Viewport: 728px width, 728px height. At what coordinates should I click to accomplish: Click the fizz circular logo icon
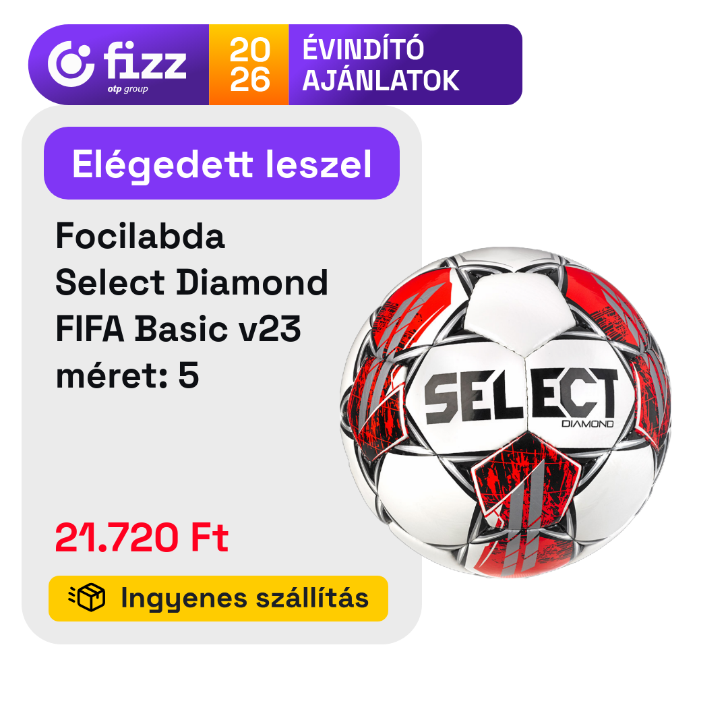(x=71, y=64)
